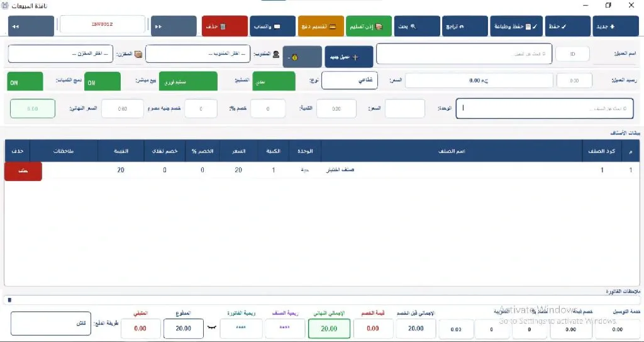Open the طريقة الدفع payment method dropdown
Image resolution: width=644 pixels, height=342 pixels.
[x=51, y=323]
